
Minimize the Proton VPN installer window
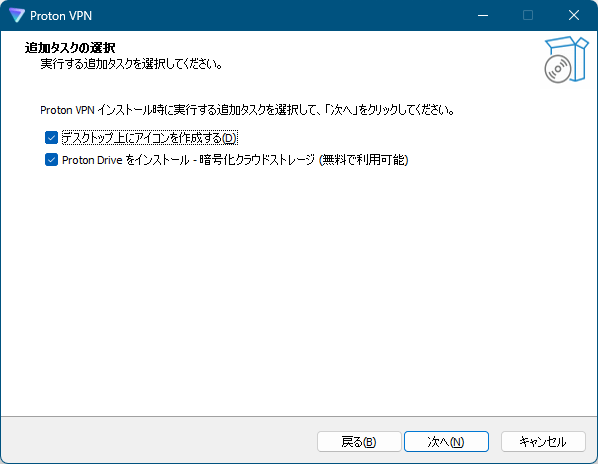[x=483, y=15]
